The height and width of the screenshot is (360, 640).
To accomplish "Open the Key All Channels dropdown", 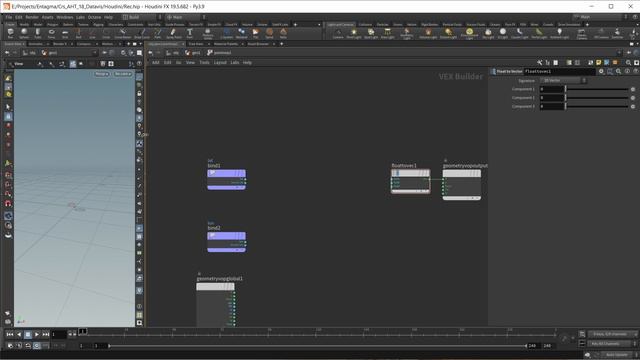I will tap(612, 344).
